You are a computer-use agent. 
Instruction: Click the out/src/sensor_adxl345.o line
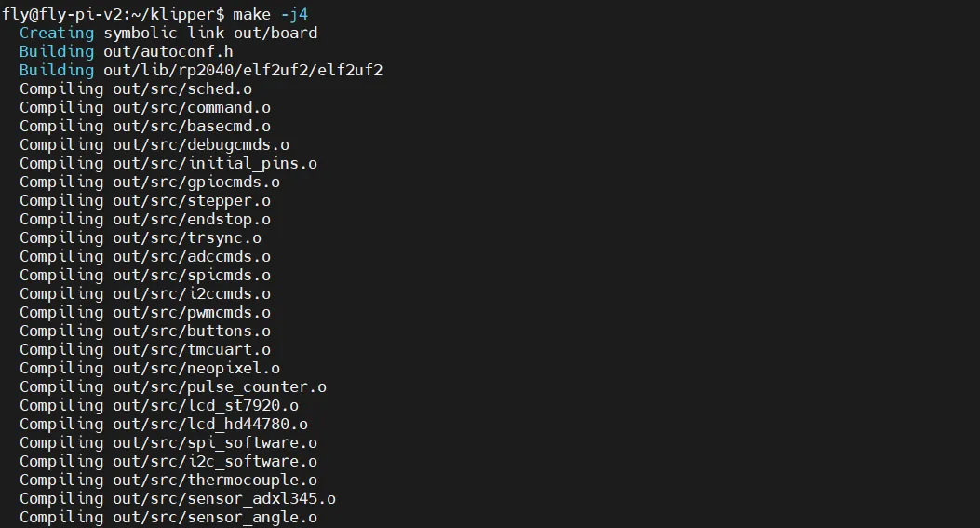tap(178, 498)
